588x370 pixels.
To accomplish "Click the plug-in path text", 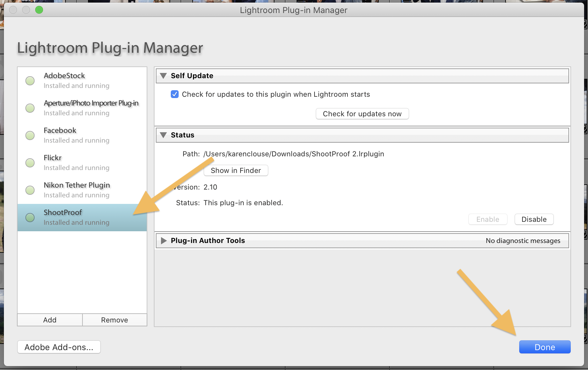I will 294,154.
